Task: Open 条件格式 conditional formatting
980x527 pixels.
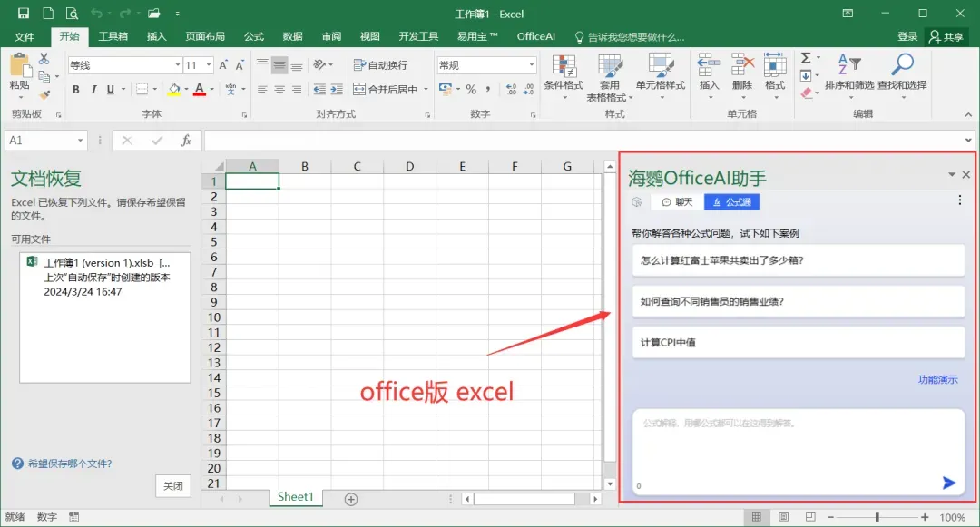Action: 563,76
